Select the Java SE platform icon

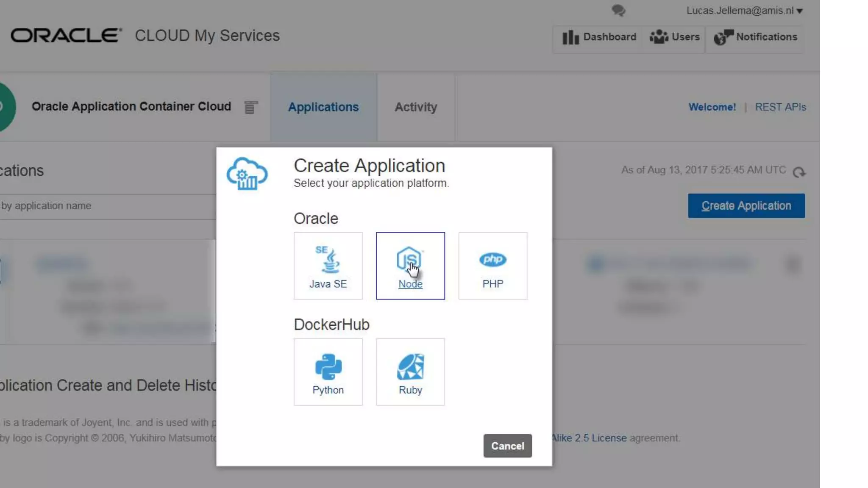pyautogui.click(x=328, y=265)
